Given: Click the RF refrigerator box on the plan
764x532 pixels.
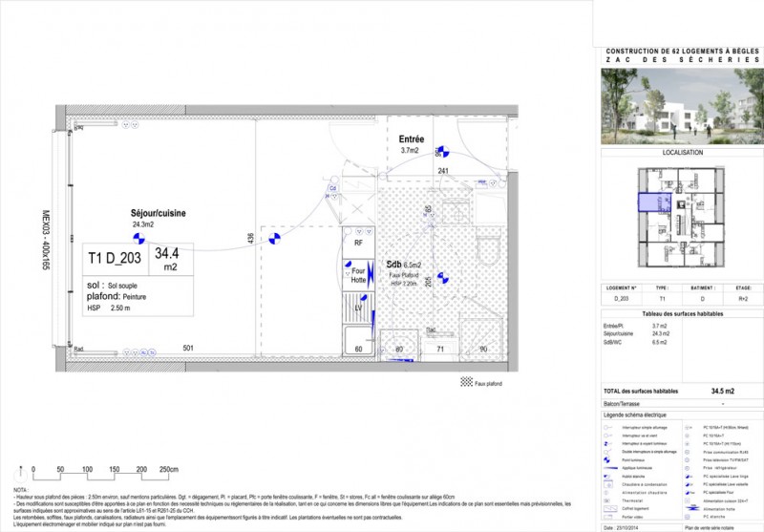Looking at the screenshot, I should coord(359,243).
